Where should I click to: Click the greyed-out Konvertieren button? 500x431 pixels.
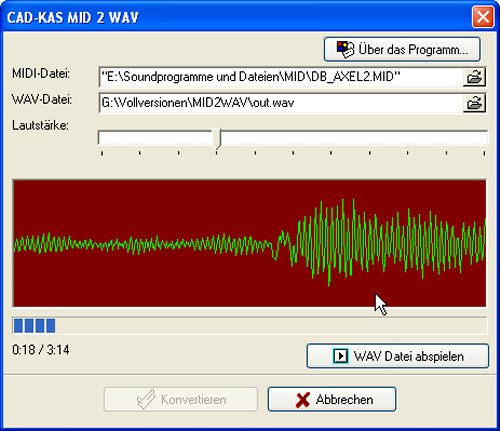[181, 399]
